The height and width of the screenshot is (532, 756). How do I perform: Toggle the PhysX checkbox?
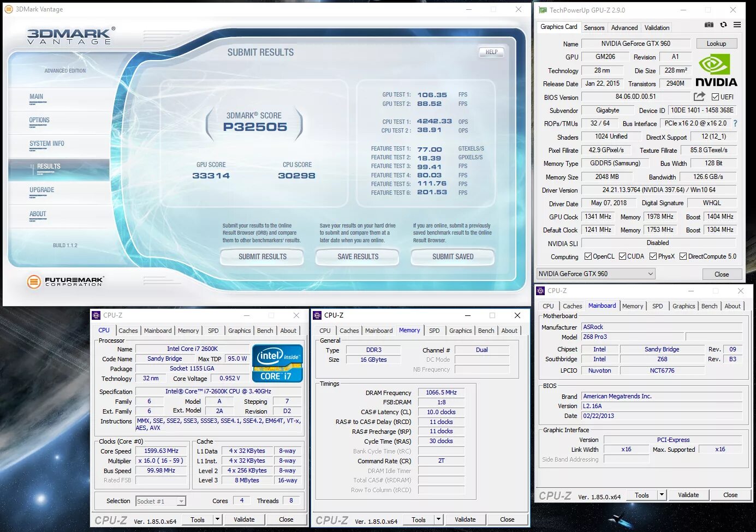653,256
